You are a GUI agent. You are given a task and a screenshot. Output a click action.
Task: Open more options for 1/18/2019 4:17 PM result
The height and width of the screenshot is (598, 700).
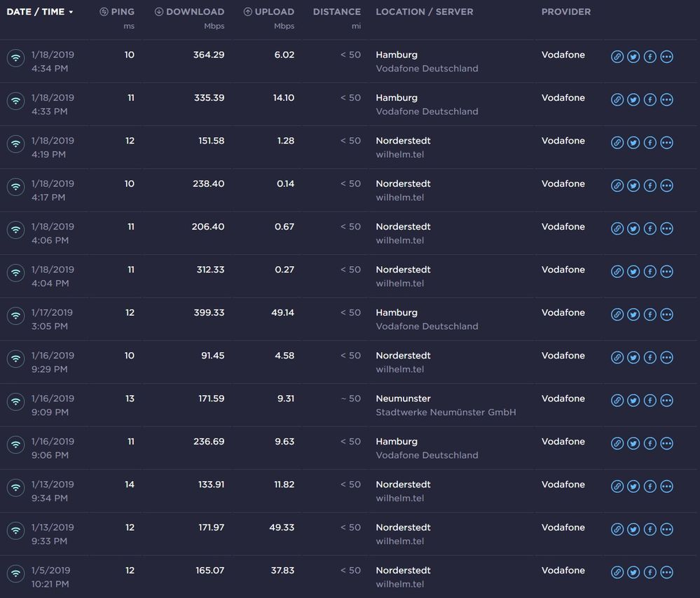[666, 186]
